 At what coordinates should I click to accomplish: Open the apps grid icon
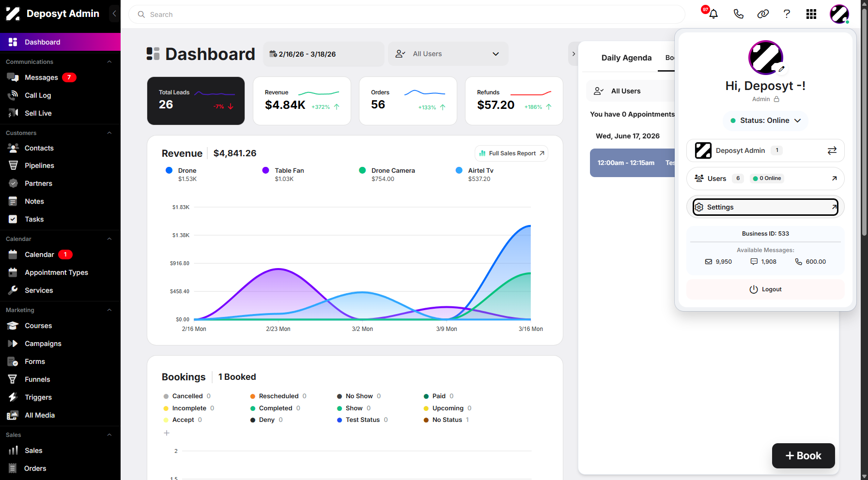coord(811,14)
